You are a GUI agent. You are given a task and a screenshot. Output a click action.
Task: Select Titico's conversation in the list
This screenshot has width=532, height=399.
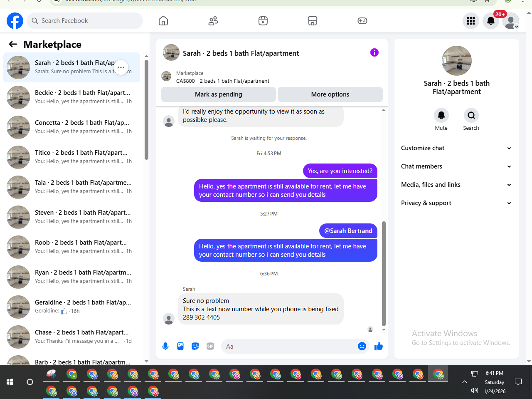(x=71, y=157)
